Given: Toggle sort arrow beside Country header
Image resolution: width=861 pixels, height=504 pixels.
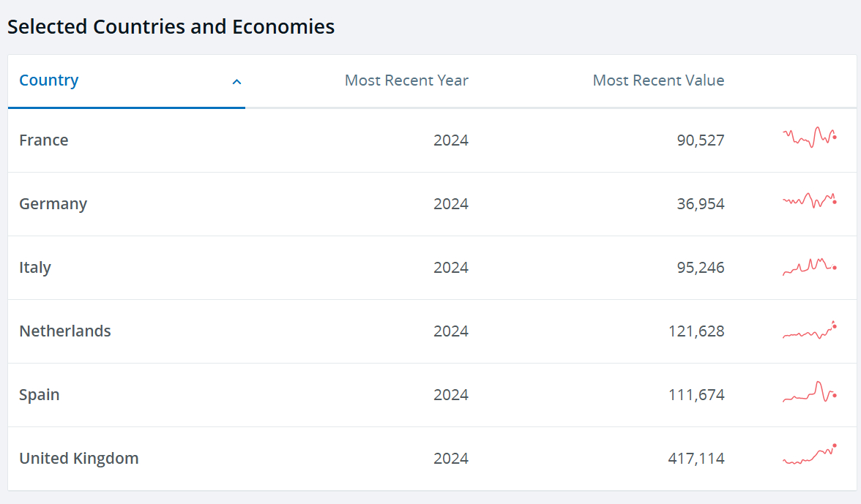Looking at the screenshot, I should (x=236, y=82).
